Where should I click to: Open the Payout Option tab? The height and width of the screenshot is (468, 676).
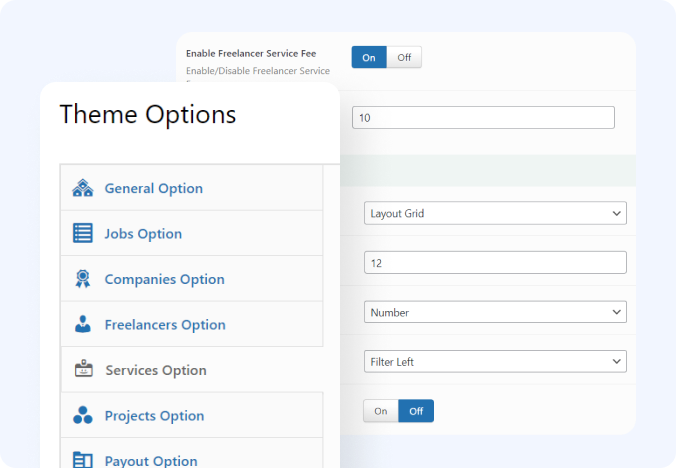(191, 453)
